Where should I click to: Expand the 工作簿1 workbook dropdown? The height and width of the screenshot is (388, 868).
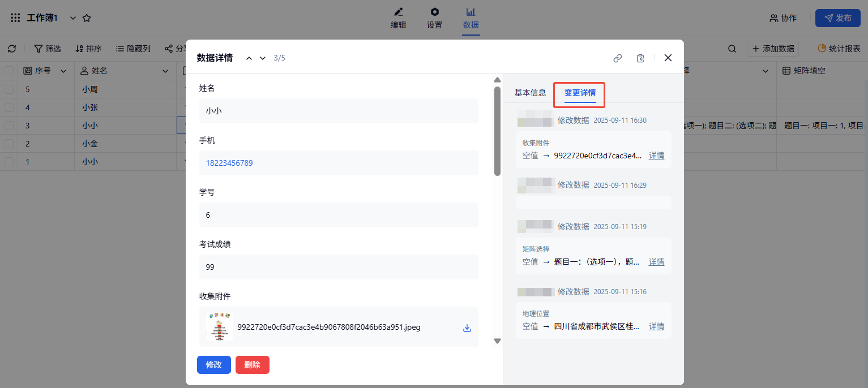[x=72, y=18]
